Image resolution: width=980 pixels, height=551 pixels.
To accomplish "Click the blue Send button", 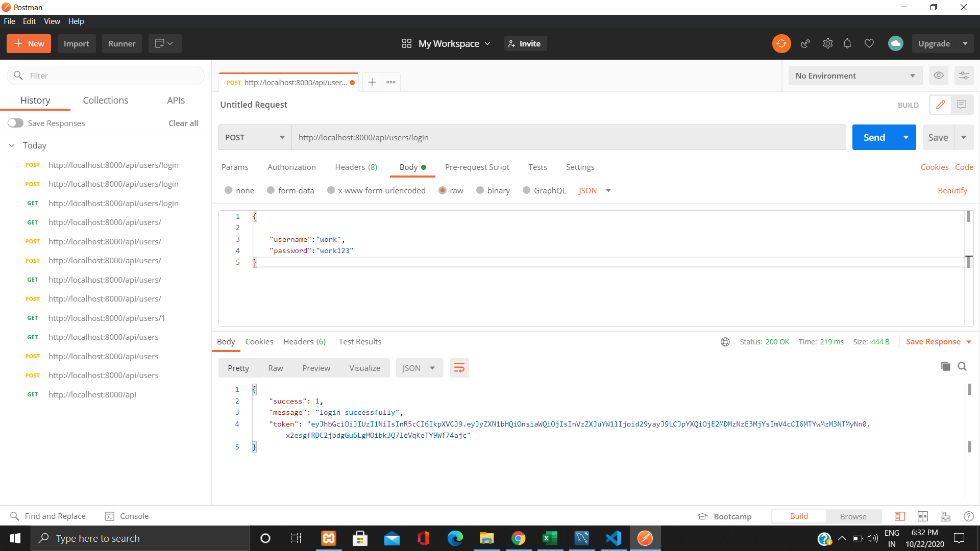I will pyautogui.click(x=874, y=137).
